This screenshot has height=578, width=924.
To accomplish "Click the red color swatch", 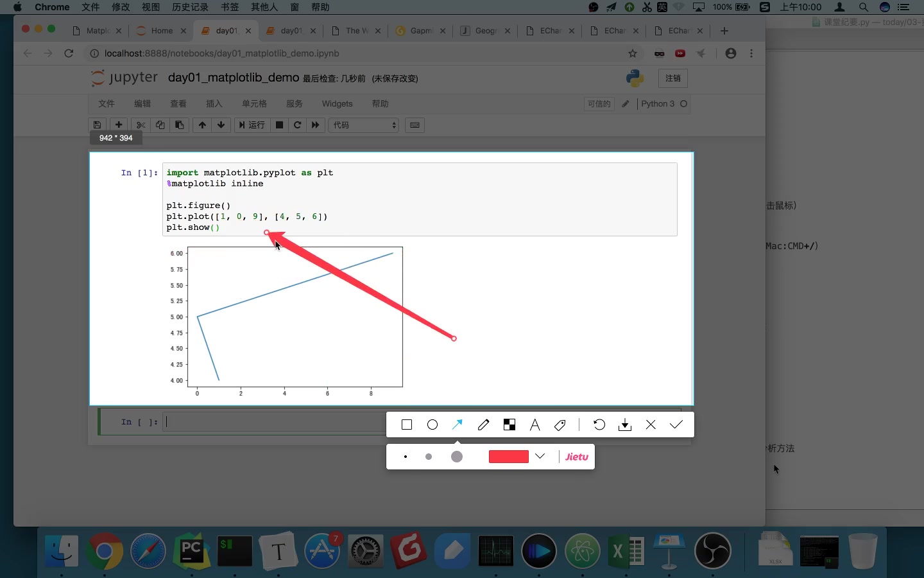I will pos(508,457).
